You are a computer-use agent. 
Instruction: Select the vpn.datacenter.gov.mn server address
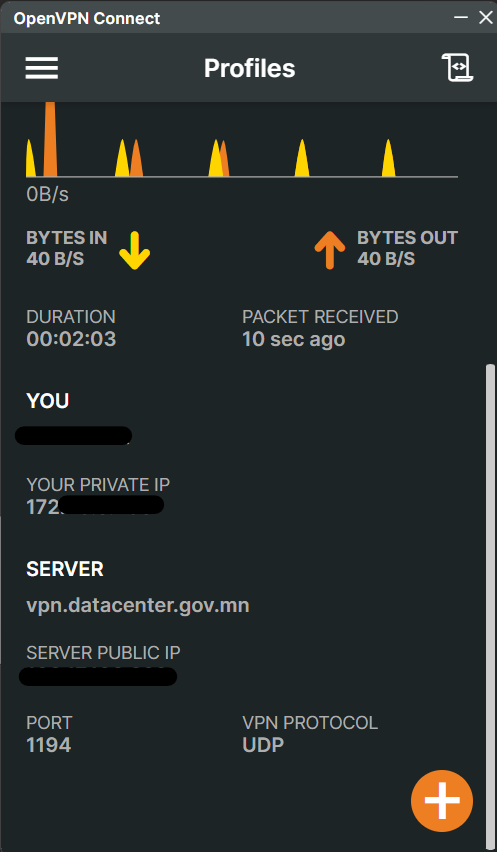(x=138, y=605)
